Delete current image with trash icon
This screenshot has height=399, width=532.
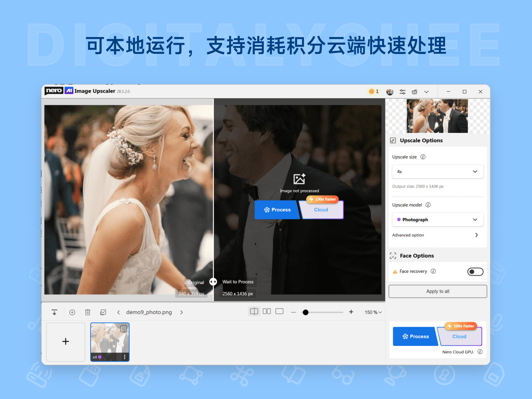88,312
